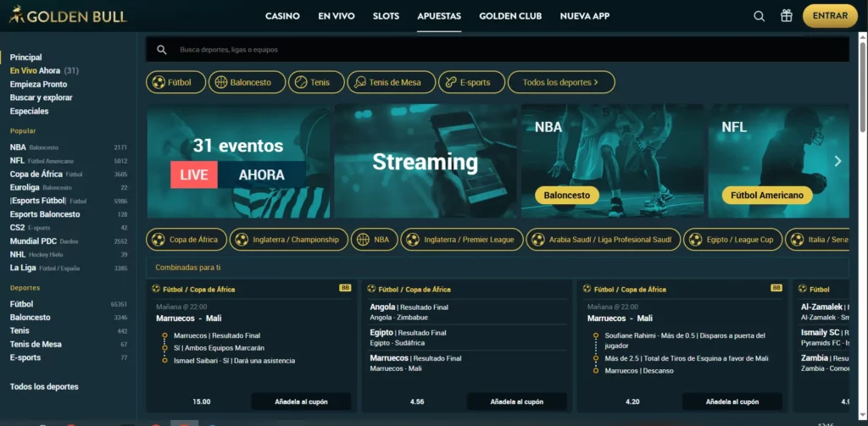Add the 4.20 combo to the coupon
Image resolution: width=868 pixels, height=426 pixels.
pos(732,401)
